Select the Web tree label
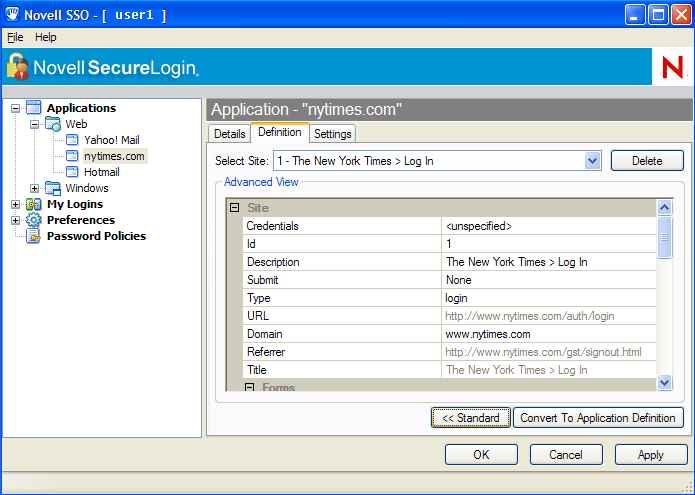 coord(76,124)
